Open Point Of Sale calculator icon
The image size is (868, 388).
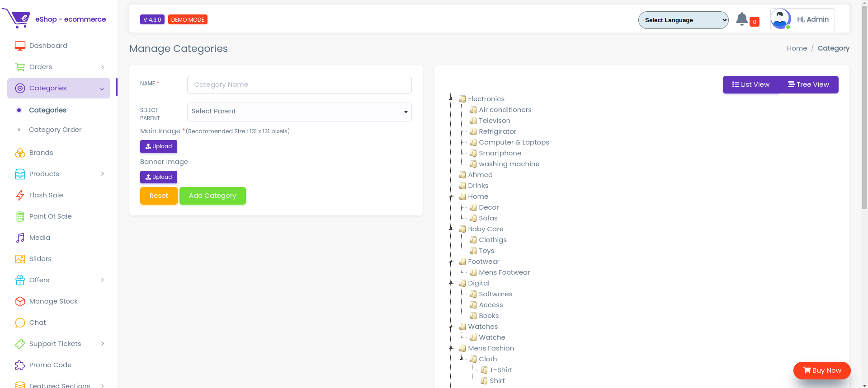[x=20, y=216]
